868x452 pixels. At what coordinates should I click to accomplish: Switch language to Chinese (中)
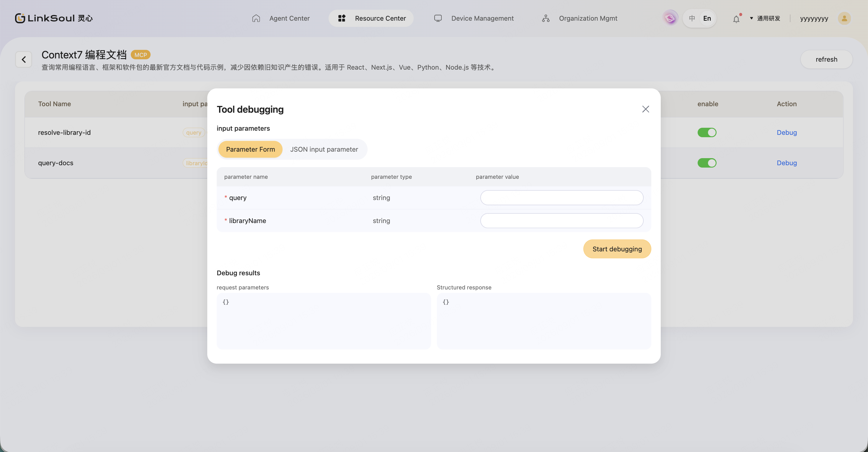pyautogui.click(x=692, y=18)
